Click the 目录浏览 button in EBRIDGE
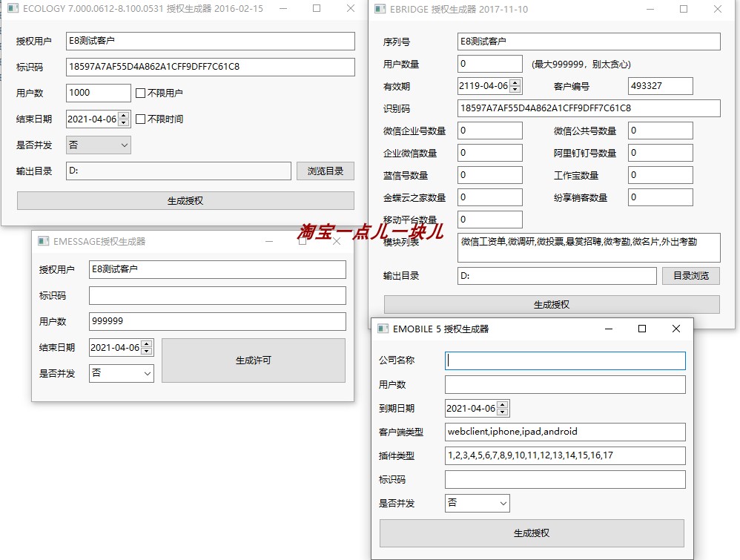 (690, 275)
